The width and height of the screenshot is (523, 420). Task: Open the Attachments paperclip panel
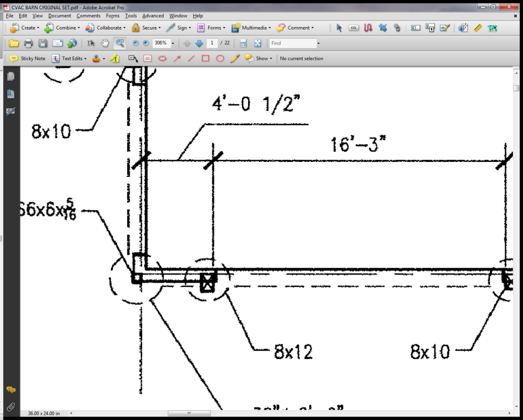pyautogui.click(x=11, y=407)
